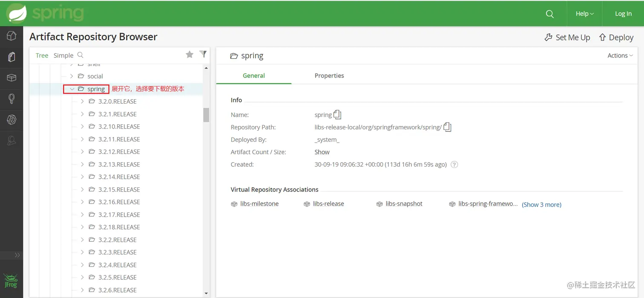The image size is (644, 298).
Task: Open the Home cube sidebar icon
Action: (11, 37)
